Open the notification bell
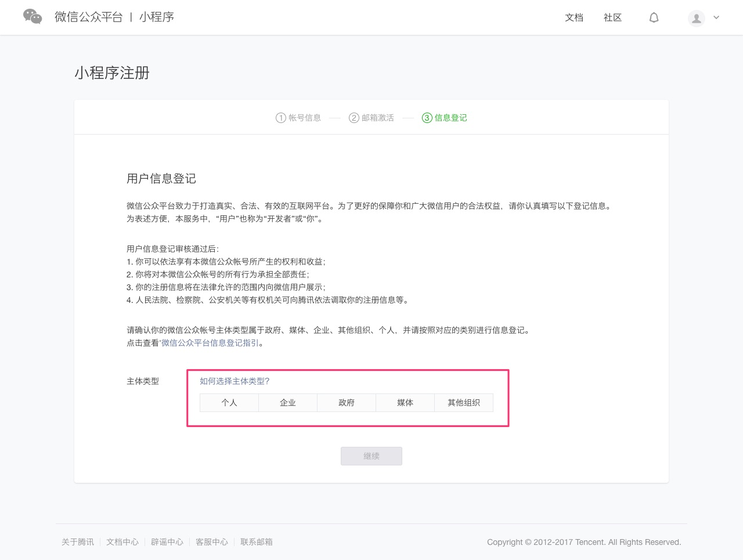This screenshot has width=743, height=560. [654, 17]
